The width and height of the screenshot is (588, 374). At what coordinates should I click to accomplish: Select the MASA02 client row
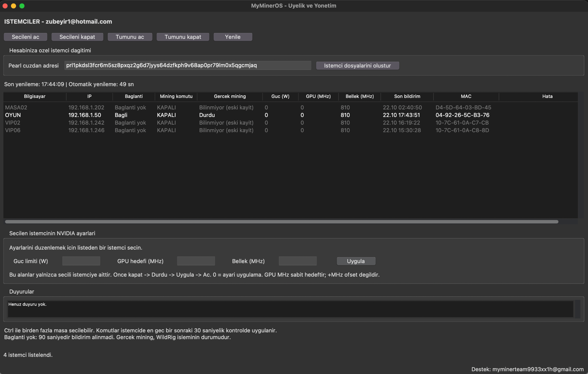(x=291, y=107)
